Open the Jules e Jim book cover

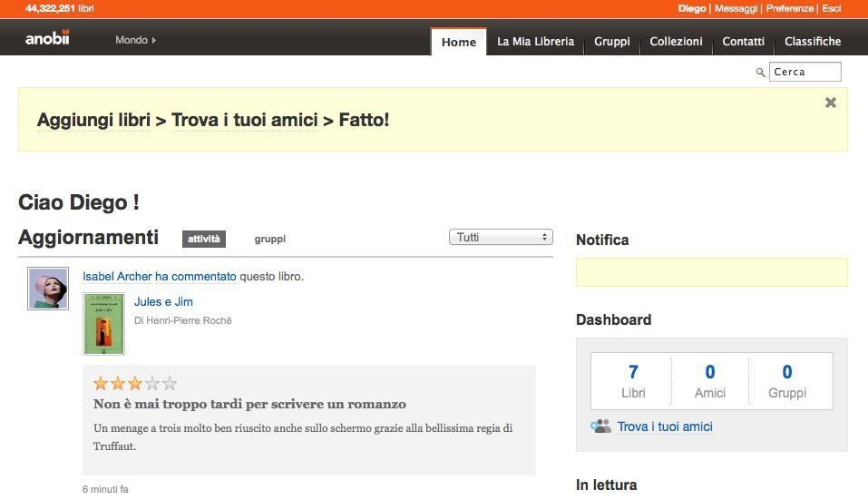pyautogui.click(x=103, y=323)
